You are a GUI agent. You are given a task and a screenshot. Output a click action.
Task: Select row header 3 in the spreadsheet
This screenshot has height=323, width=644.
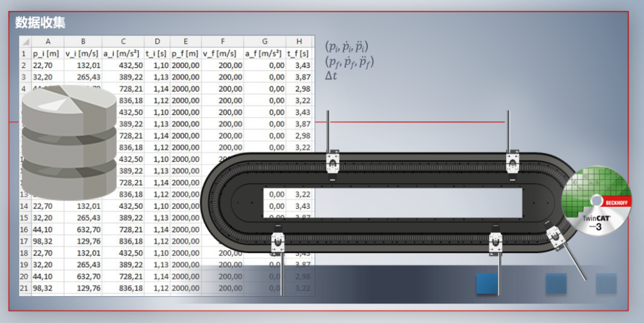[x=24, y=77]
